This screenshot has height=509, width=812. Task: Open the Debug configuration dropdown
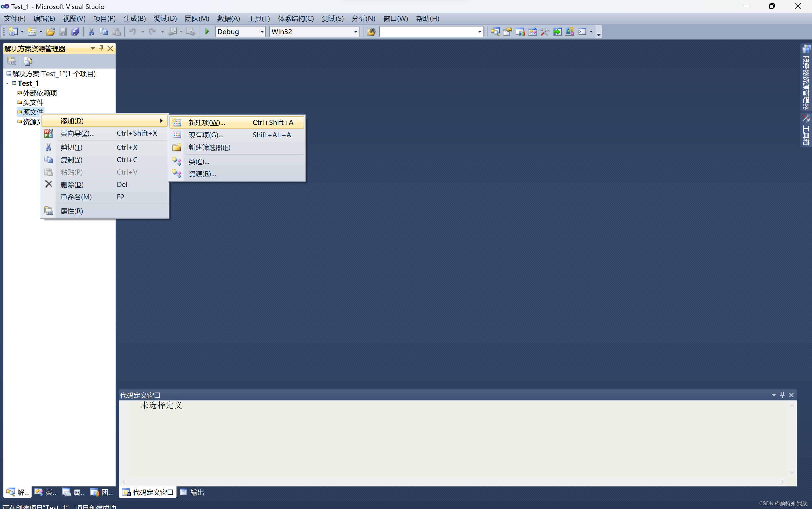coord(262,32)
